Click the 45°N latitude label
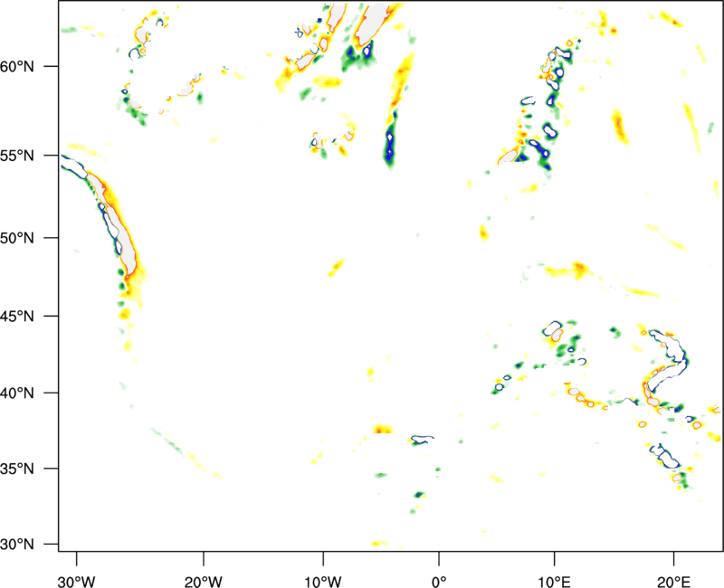 click(32, 317)
